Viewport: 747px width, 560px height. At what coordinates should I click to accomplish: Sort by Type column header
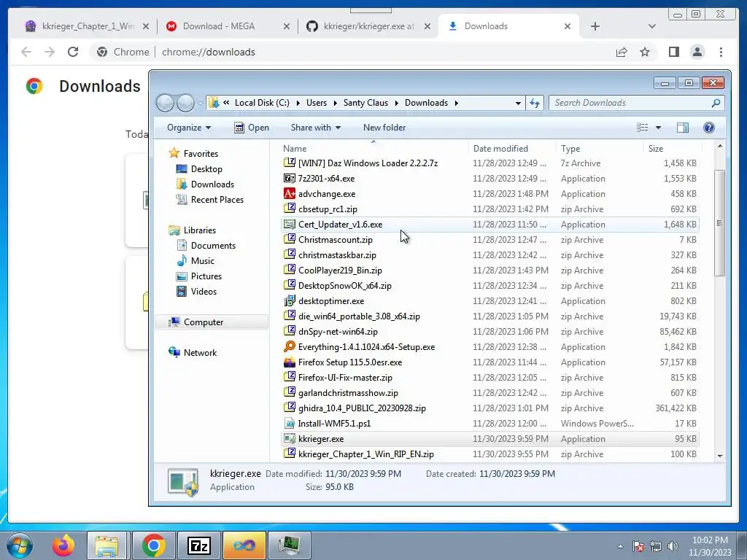click(x=600, y=148)
